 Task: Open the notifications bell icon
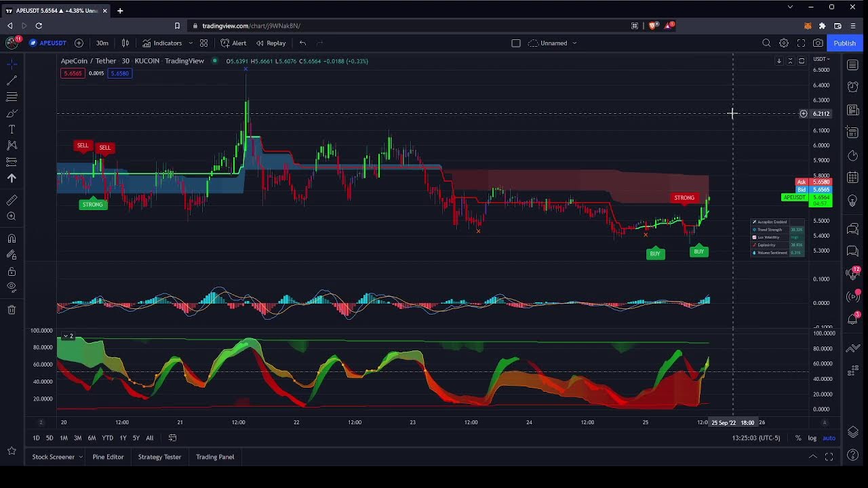(853, 319)
